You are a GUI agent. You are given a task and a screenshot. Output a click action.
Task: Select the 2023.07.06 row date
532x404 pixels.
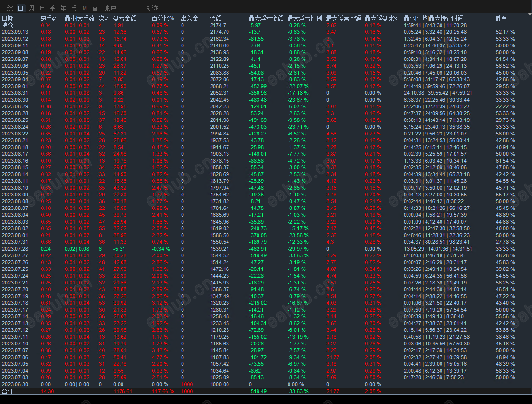[x=15, y=357]
